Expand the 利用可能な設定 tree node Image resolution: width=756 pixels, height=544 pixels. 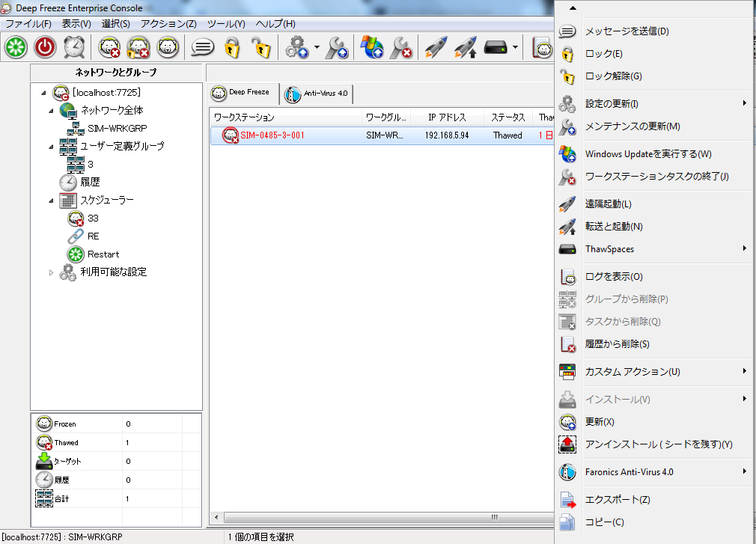[51, 272]
